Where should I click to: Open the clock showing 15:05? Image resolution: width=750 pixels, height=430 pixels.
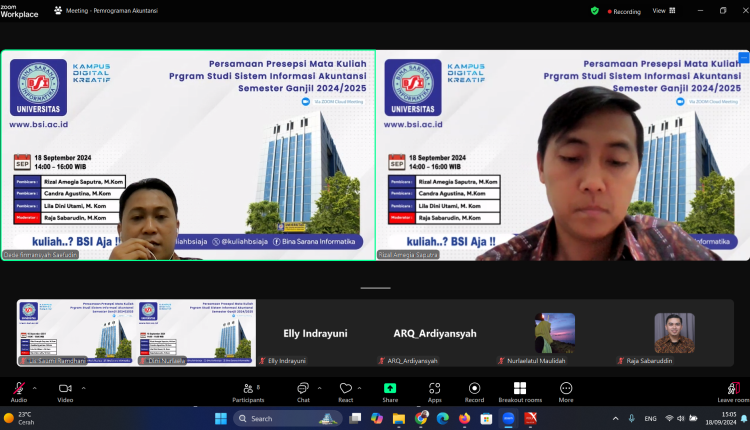click(721, 419)
